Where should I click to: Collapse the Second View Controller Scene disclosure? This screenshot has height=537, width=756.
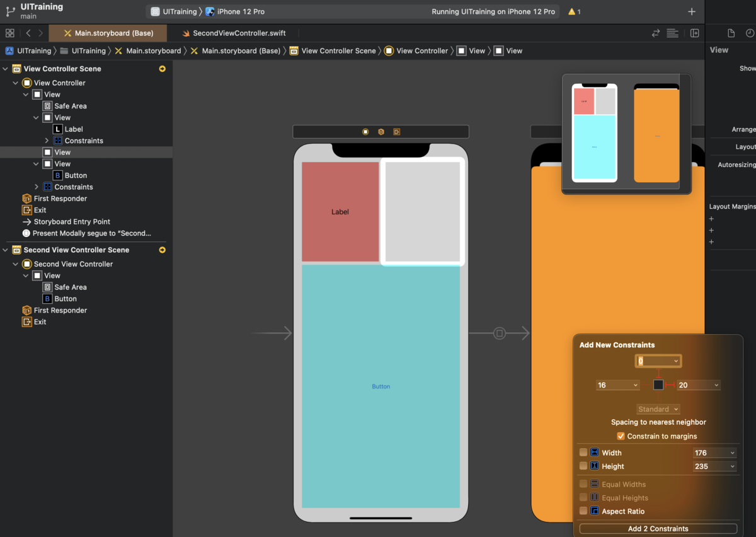coord(6,250)
